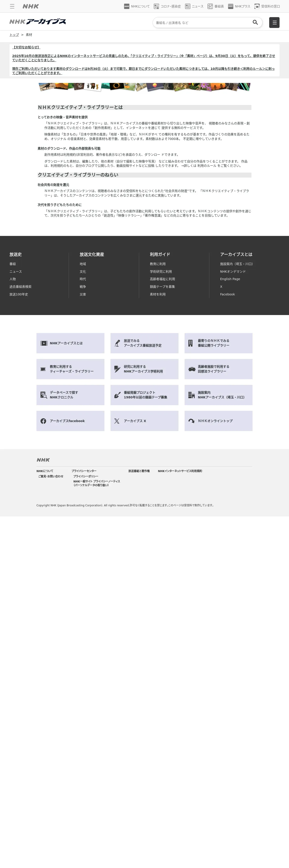The width and height of the screenshot is (289, 868).
Task: Open 素材を利用 link
Action: click(x=158, y=295)
